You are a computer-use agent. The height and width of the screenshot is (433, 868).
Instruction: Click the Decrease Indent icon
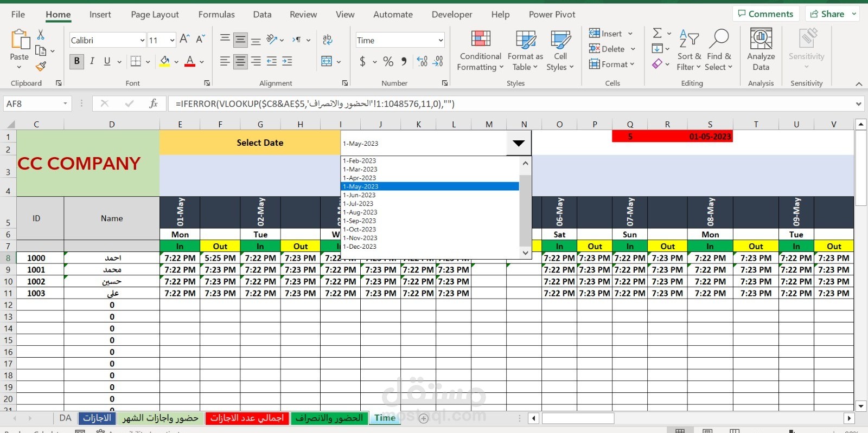pos(272,61)
